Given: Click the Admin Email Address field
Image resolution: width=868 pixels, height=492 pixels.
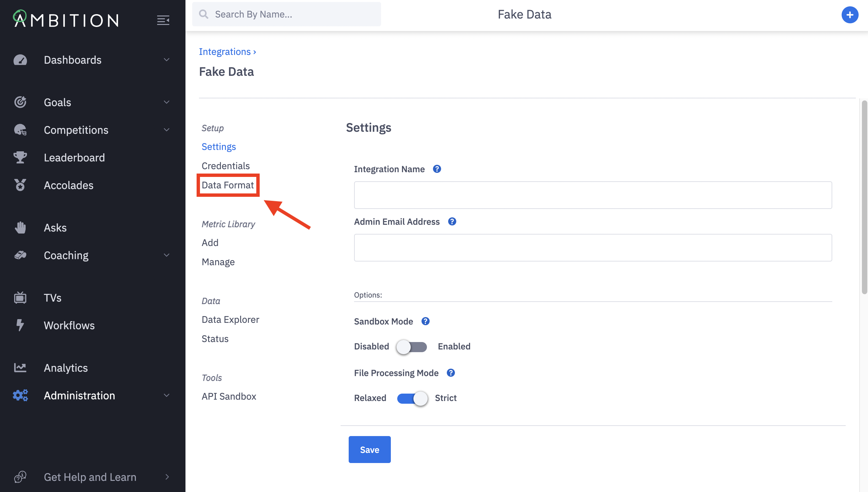Looking at the screenshot, I should (x=593, y=248).
